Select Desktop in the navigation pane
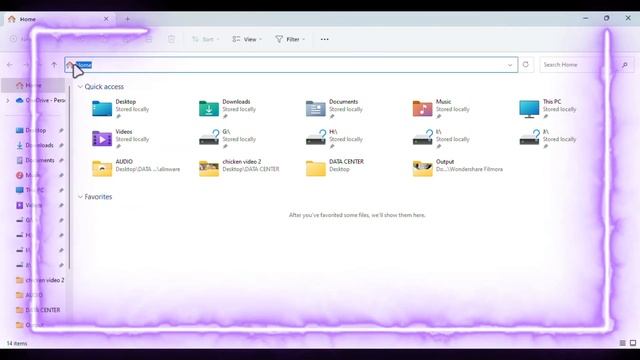This screenshot has width=640, height=360. point(31,130)
